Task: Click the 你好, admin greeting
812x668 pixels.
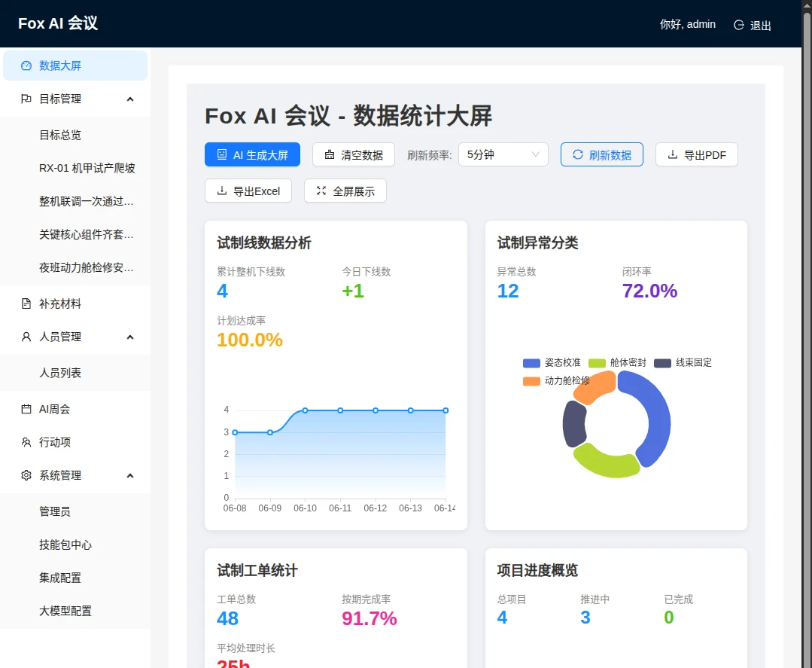Action: pyautogui.click(x=687, y=24)
